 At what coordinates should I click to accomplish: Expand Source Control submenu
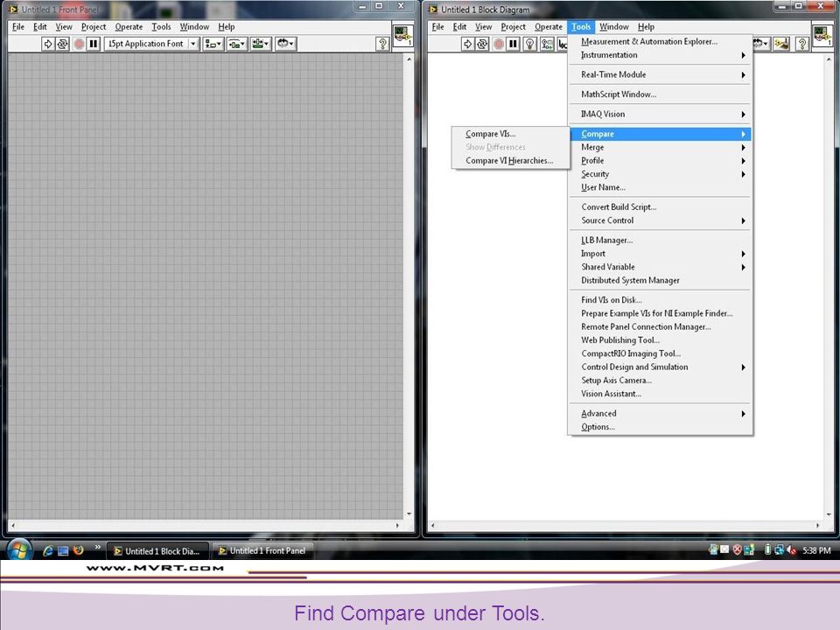pos(660,220)
